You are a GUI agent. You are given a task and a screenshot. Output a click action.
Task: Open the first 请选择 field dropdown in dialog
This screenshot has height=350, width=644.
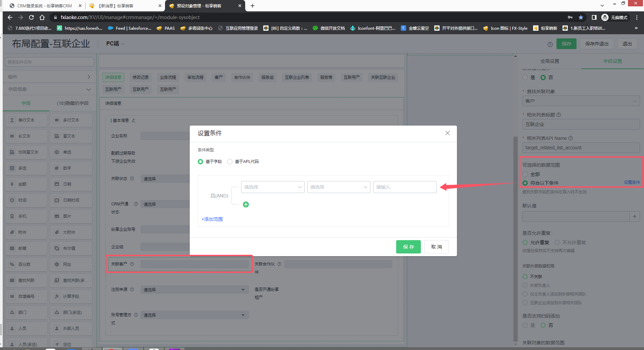pos(273,187)
